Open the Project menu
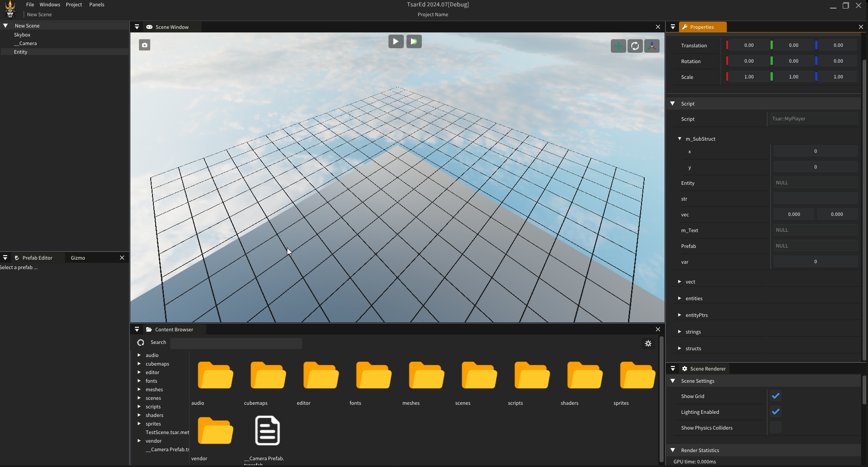The width and height of the screenshot is (868, 467). (x=74, y=5)
